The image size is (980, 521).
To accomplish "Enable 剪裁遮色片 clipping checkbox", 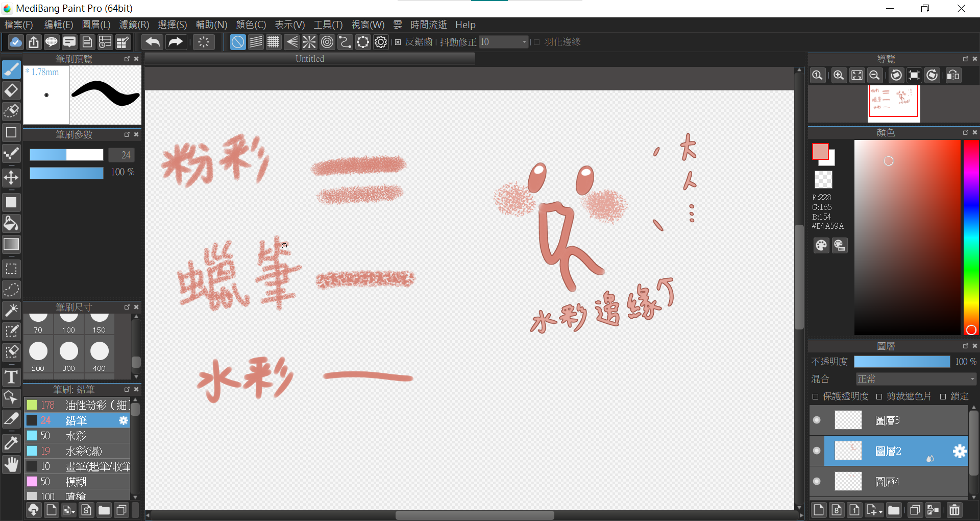I will coord(879,397).
